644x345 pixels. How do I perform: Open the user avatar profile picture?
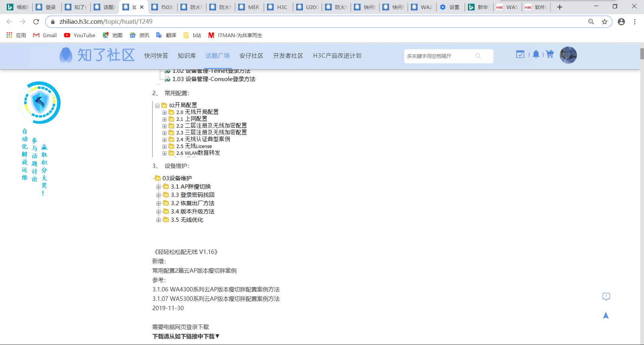[568, 55]
